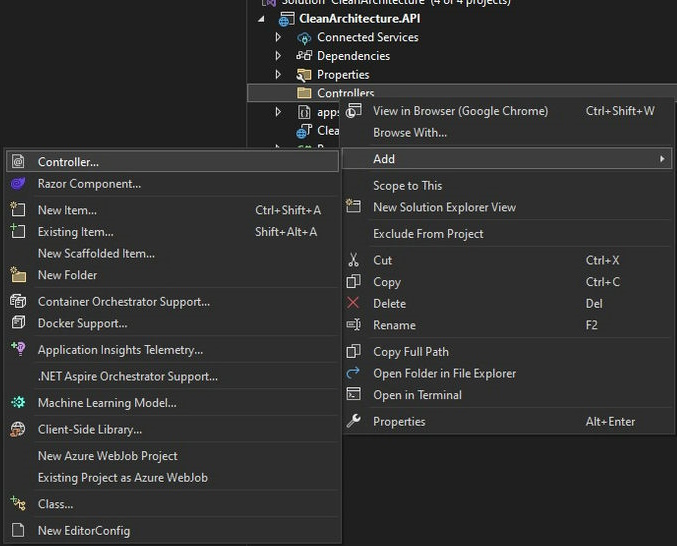Click the Controller scaffold icon
The image size is (677, 546).
pos(18,162)
